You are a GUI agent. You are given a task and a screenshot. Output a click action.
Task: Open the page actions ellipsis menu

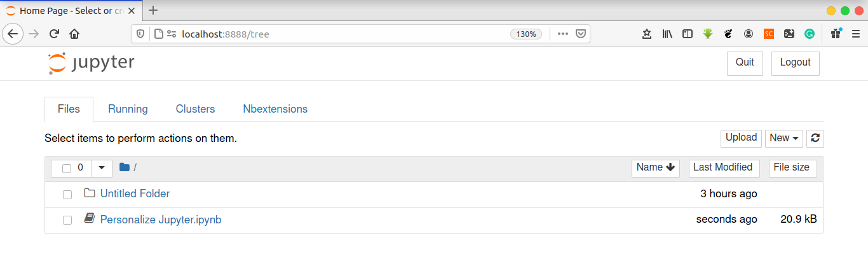pyautogui.click(x=562, y=34)
